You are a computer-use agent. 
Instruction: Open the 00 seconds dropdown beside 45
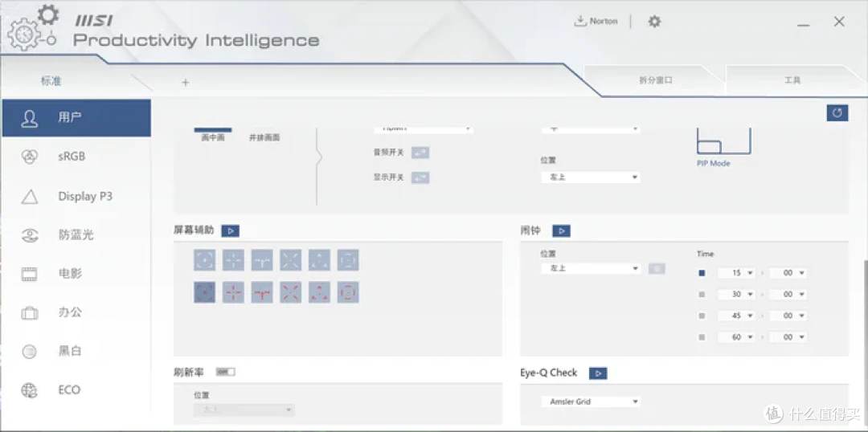788,316
